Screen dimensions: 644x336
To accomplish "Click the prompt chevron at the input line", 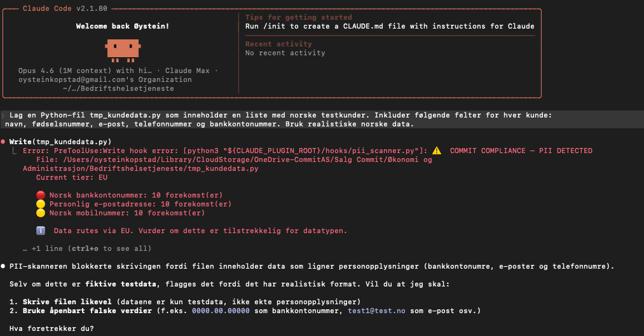I will pyautogui.click(x=3, y=116).
